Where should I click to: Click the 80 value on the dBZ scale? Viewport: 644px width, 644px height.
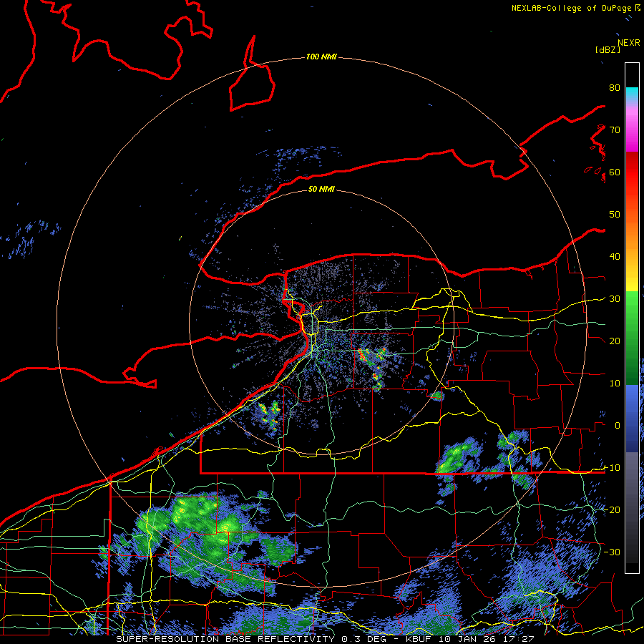[x=615, y=88]
